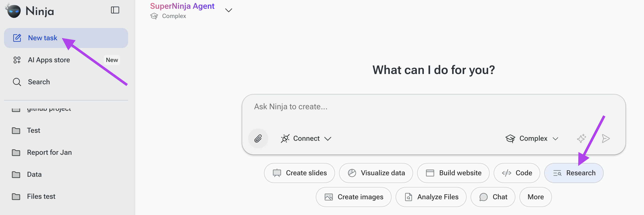
Task: Click the document search icon in Analyze Files
Action: pos(408,197)
